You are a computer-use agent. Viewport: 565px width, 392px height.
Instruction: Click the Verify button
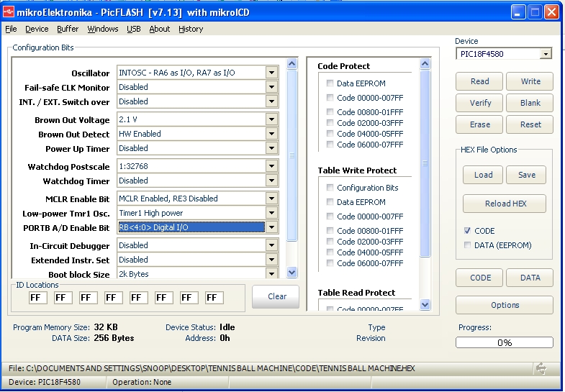[479, 103]
